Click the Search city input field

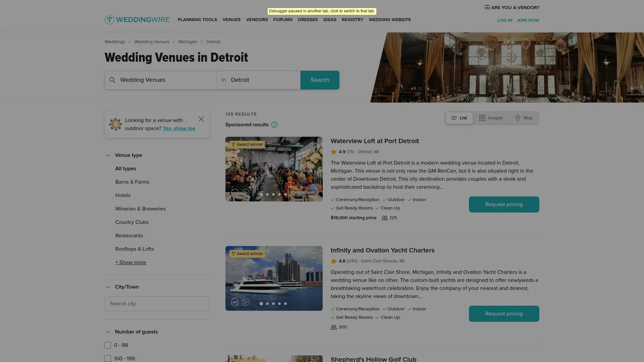(157, 304)
